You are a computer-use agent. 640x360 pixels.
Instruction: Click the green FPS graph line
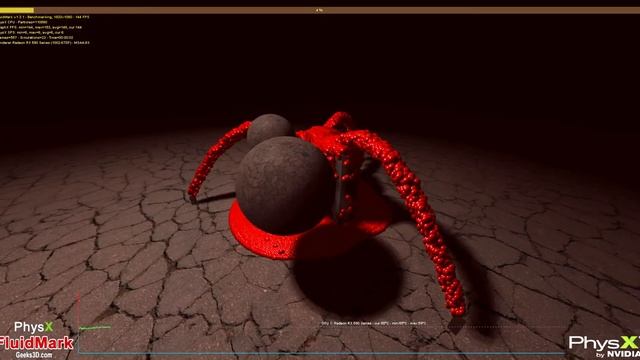coord(95,327)
